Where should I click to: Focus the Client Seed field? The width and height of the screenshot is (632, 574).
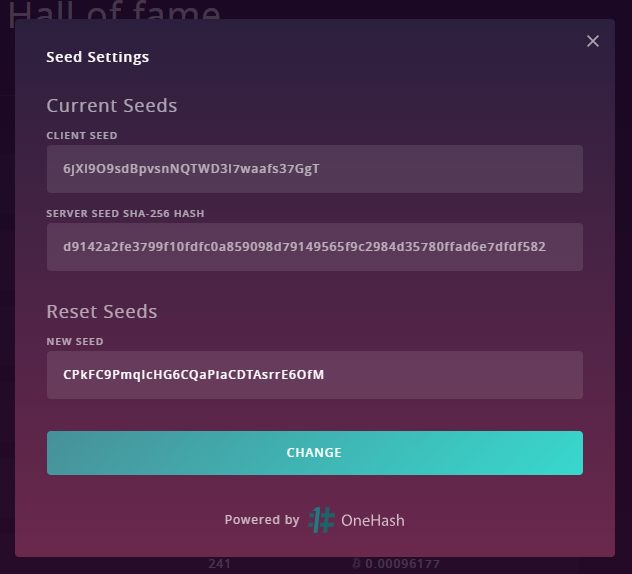click(314, 169)
